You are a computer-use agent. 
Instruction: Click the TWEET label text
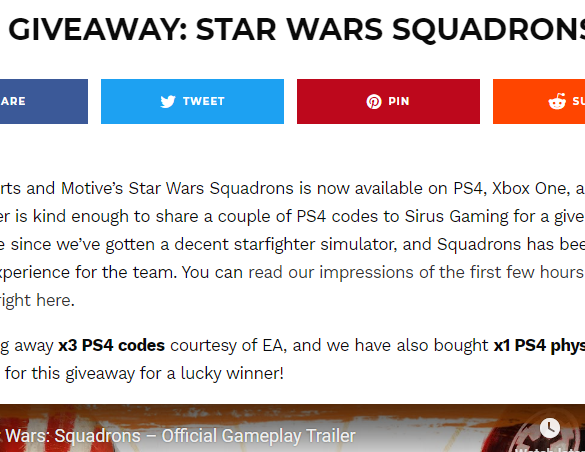[x=204, y=101]
